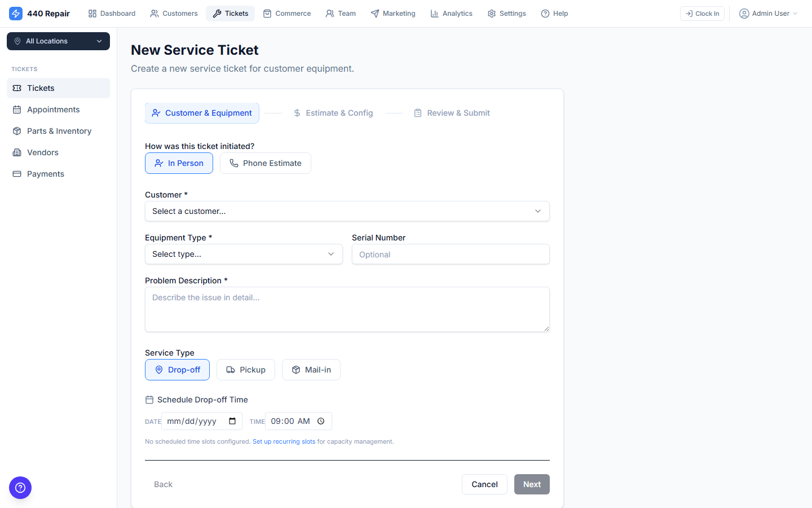The width and height of the screenshot is (812, 508).
Task: Click the Appointments sidebar icon
Action: pos(17,109)
